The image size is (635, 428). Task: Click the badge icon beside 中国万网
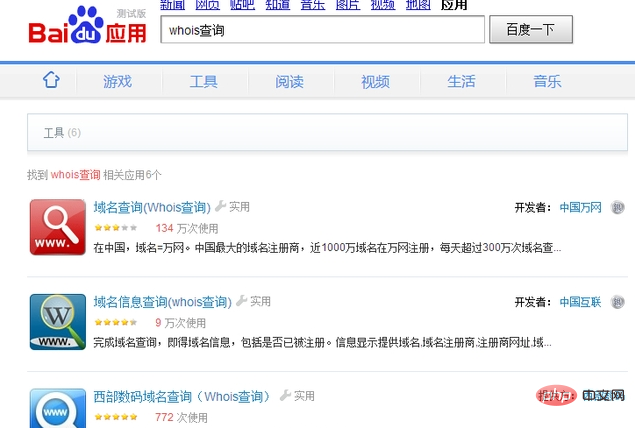(617, 207)
